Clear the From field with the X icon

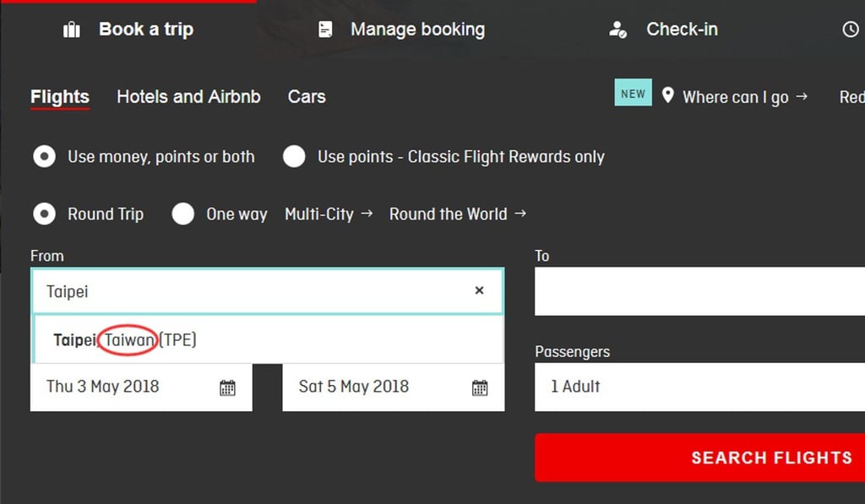(x=479, y=290)
